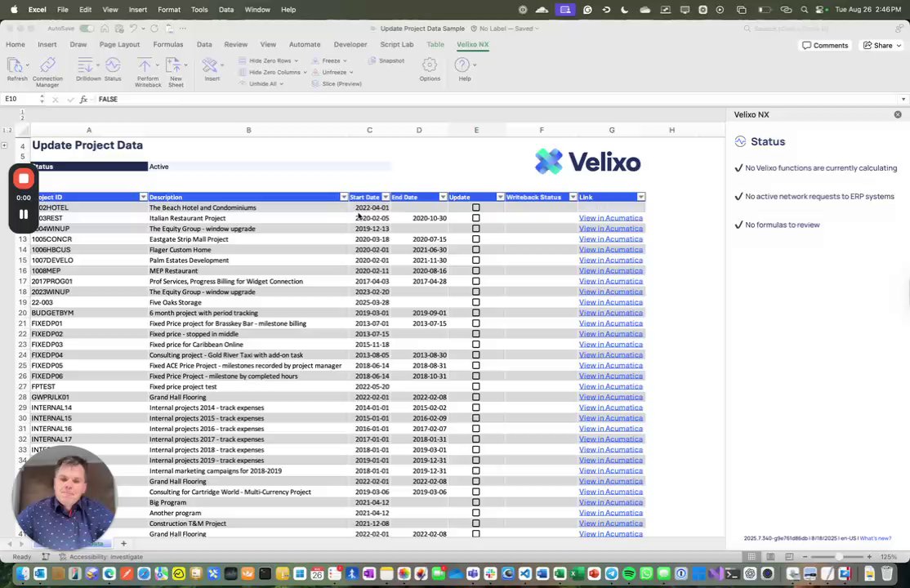Viewport: 910px width, 588px height.
Task: Click the Velixo Insert ribbon icon
Action: tap(209, 65)
